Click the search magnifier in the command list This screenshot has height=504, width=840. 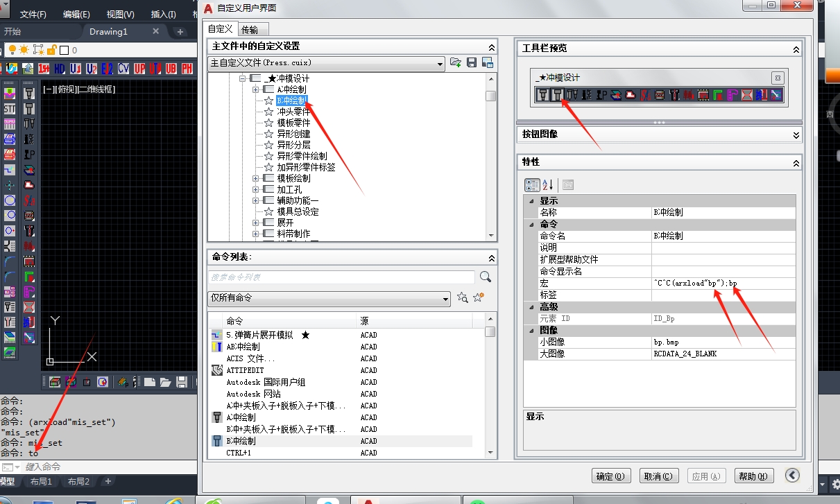tap(486, 277)
